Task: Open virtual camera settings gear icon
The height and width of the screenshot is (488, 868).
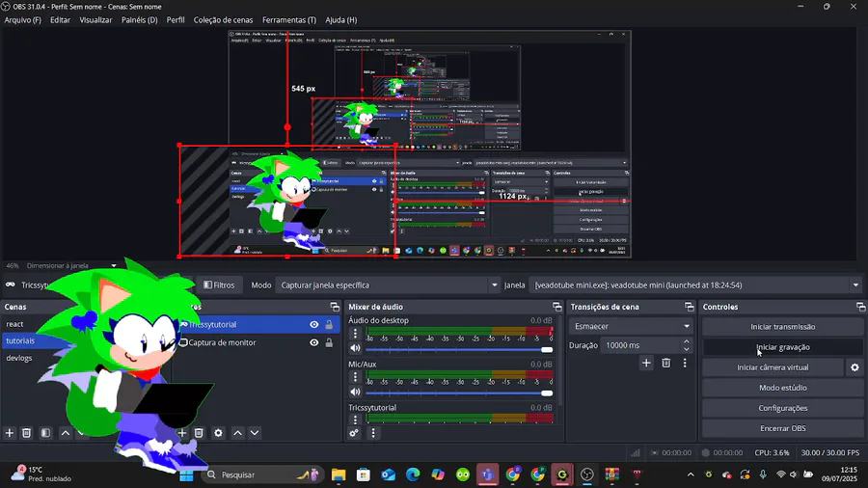Action: [854, 367]
